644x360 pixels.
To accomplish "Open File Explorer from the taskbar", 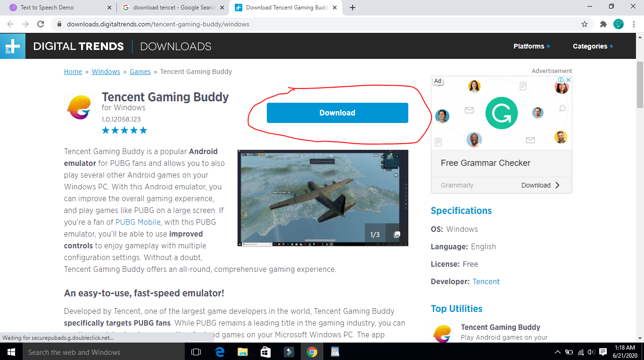I will 242,352.
